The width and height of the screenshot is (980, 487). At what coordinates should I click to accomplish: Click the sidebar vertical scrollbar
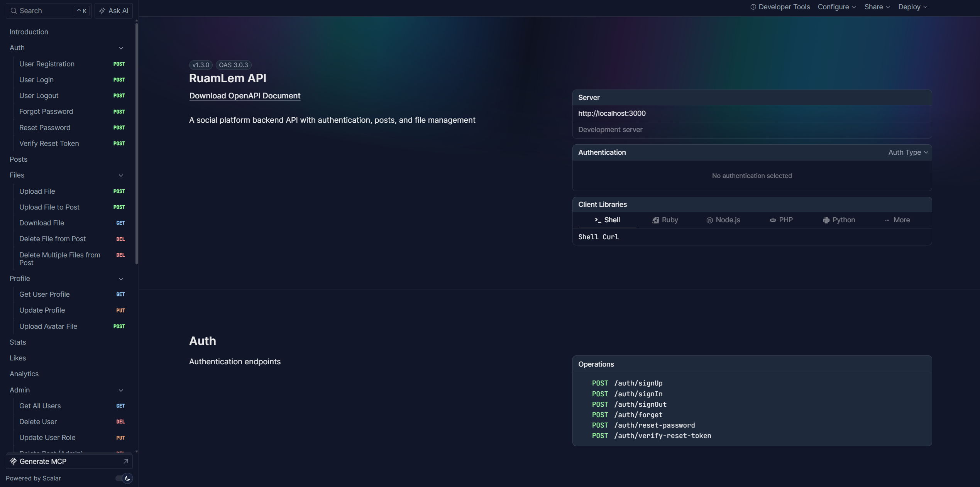click(x=137, y=144)
